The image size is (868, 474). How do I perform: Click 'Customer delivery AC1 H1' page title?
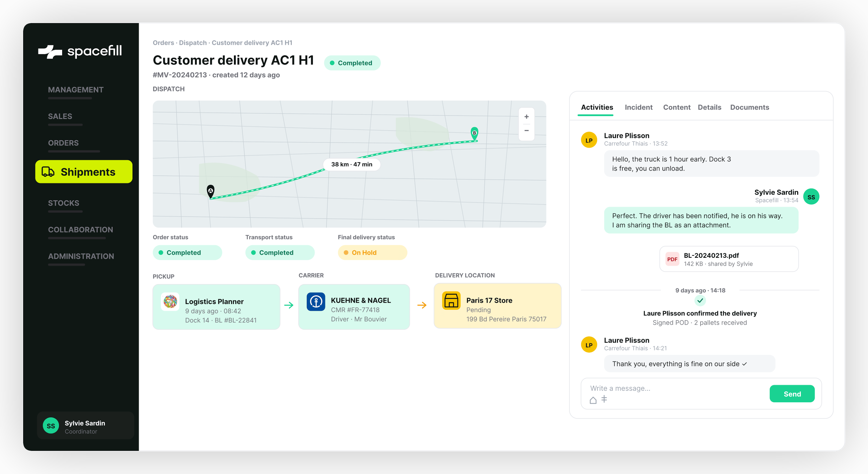pos(233,60)
